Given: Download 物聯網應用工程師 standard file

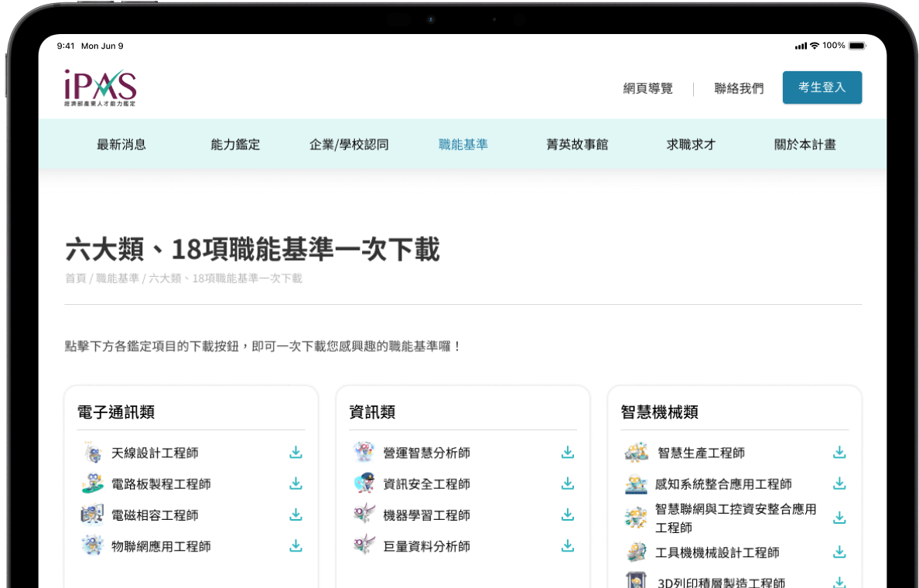Looking at the screenshot, I should pyautogui.click(x=296, y=545).
